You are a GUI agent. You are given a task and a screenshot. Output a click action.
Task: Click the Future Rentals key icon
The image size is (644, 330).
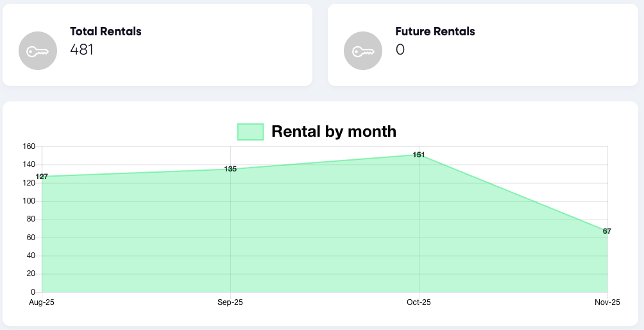point(363,51)
